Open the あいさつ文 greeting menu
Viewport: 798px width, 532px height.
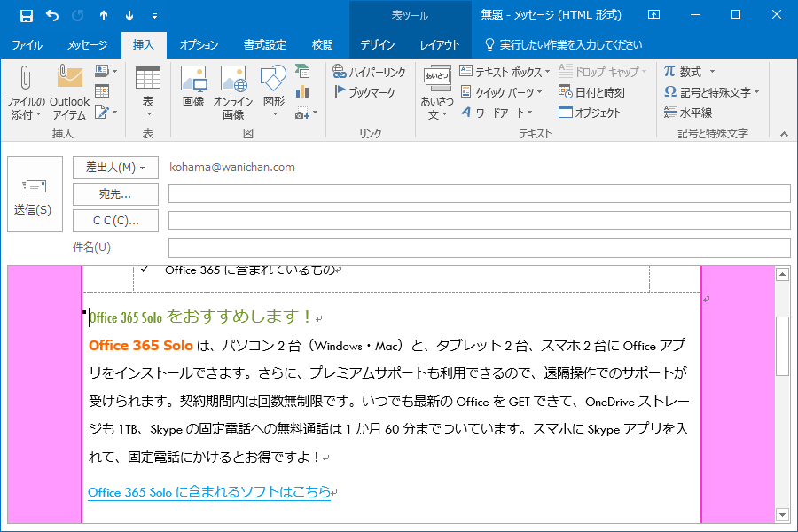click(436, 92)
